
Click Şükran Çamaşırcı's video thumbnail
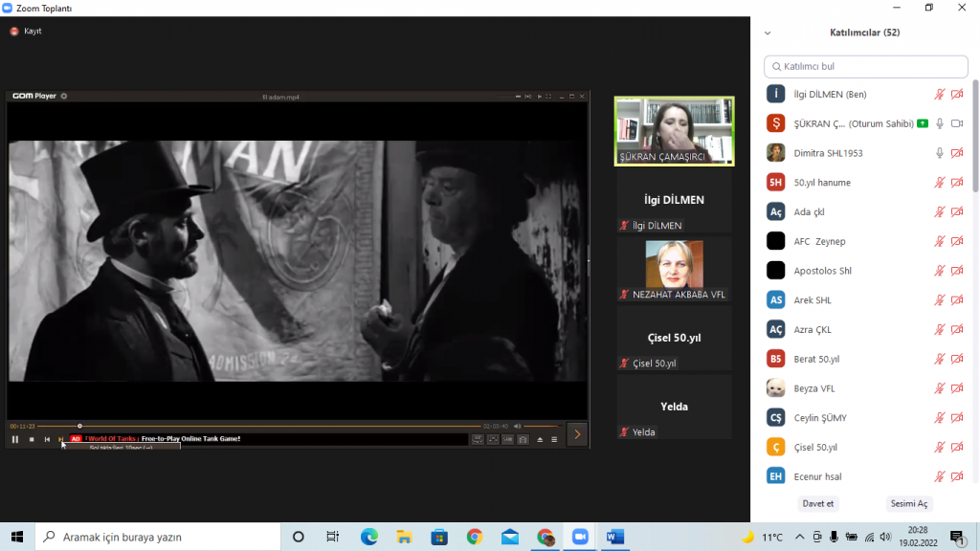[x=674, y=129]
